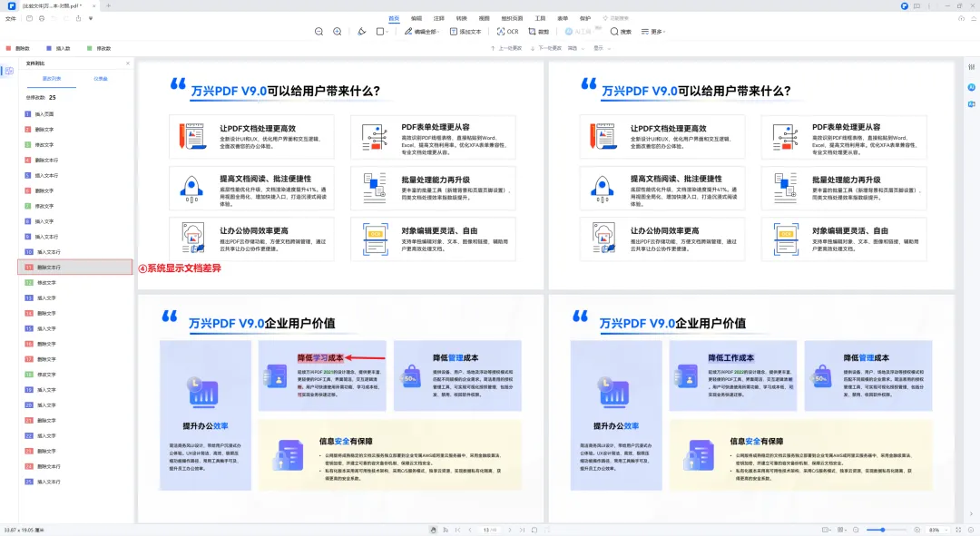This screenshot has width=980, height=536.
Task: Toggle the red 删除数 legend
Action: coord(18,48)
